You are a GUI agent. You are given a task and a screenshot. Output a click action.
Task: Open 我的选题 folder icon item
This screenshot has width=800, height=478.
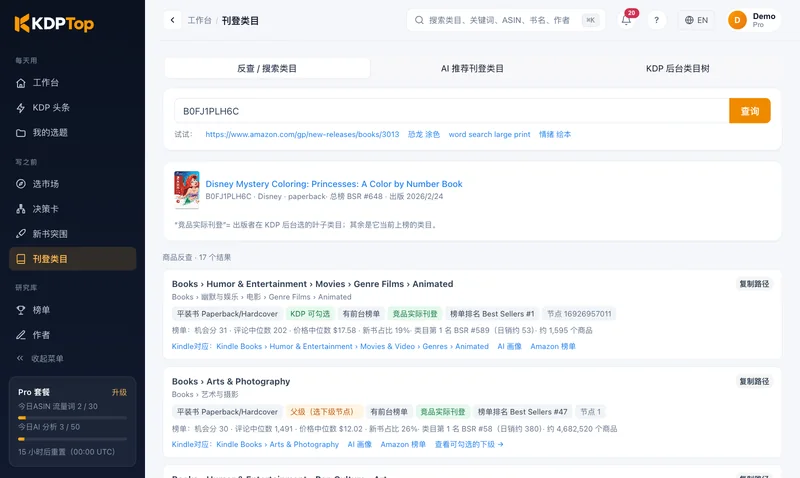[72, 133]
